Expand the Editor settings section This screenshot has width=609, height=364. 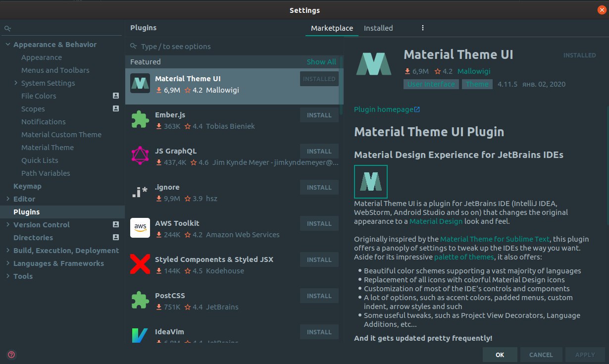click(x=8, y=199)
